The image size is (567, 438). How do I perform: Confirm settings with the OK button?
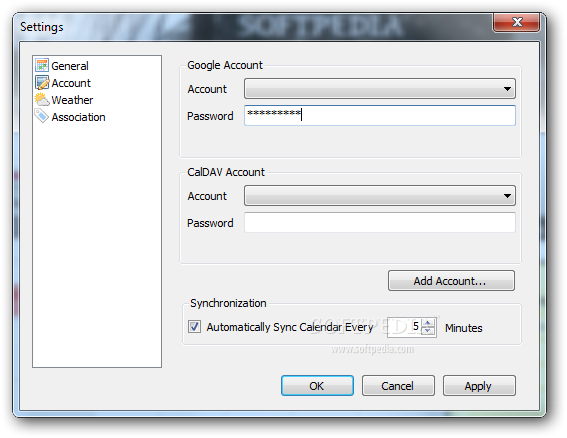click(317, 386)
